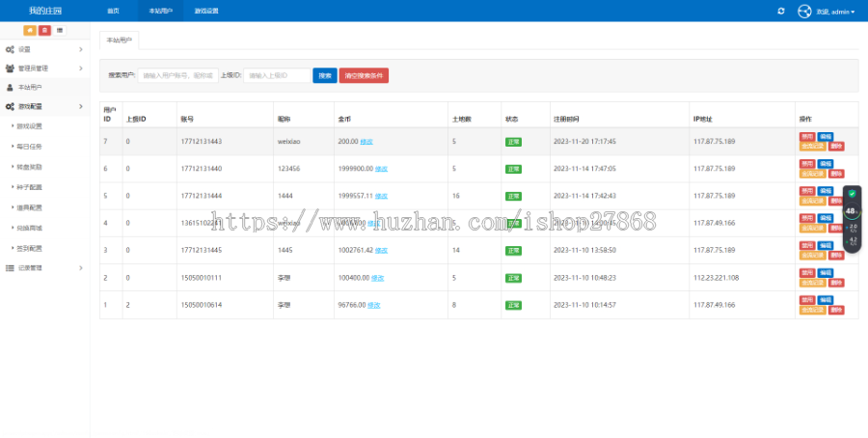868x438 pixels.
Task: Click the 金币 column header
Action: coord(343,119)
